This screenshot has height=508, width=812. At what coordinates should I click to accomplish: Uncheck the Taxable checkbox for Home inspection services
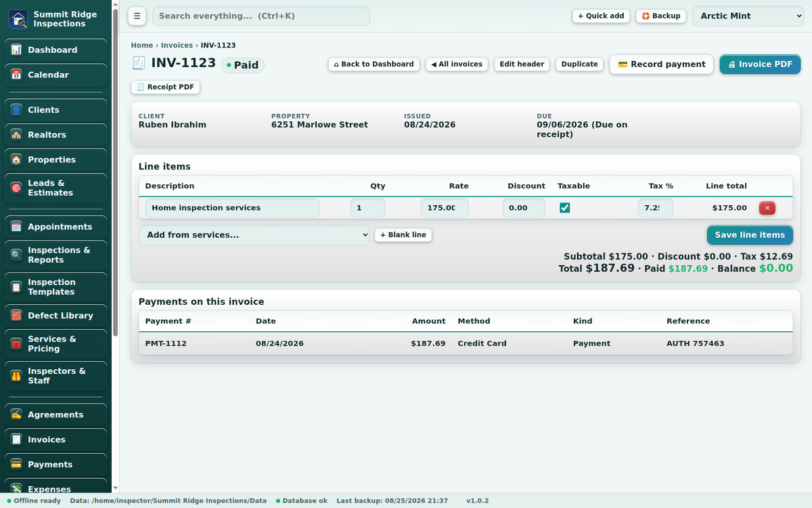click(x=565, y=208)
